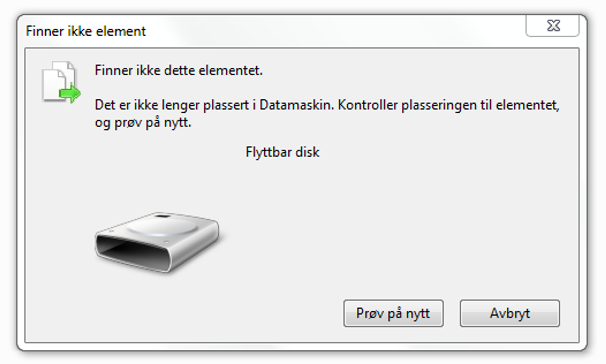Click the heading Finner ikke dette elementet
This screenshot has width=606, height=364.
(178, 71)
